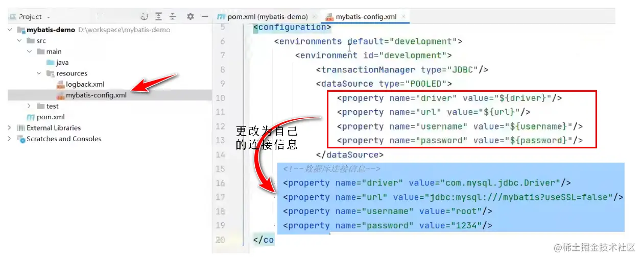Screen dimensions: 644x261
Task: Select Scratches and Consoles node
Action: 64,139
